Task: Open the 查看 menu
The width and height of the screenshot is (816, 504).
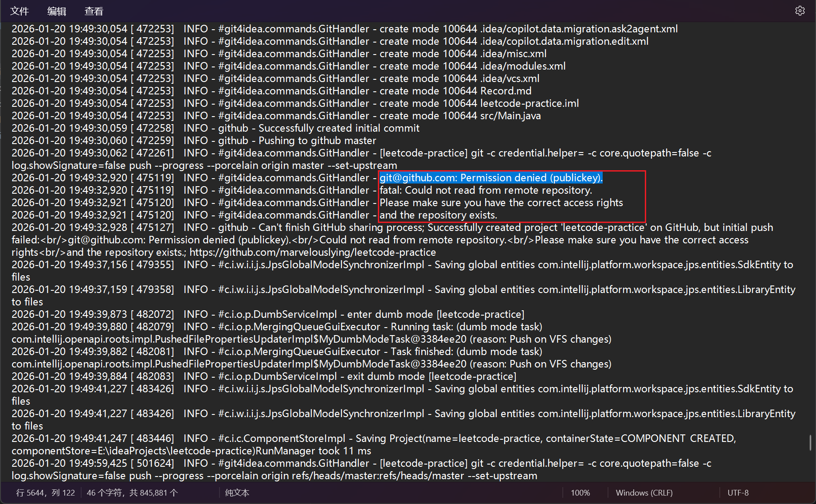Action: pyautogui.click(x=94, y=11)
